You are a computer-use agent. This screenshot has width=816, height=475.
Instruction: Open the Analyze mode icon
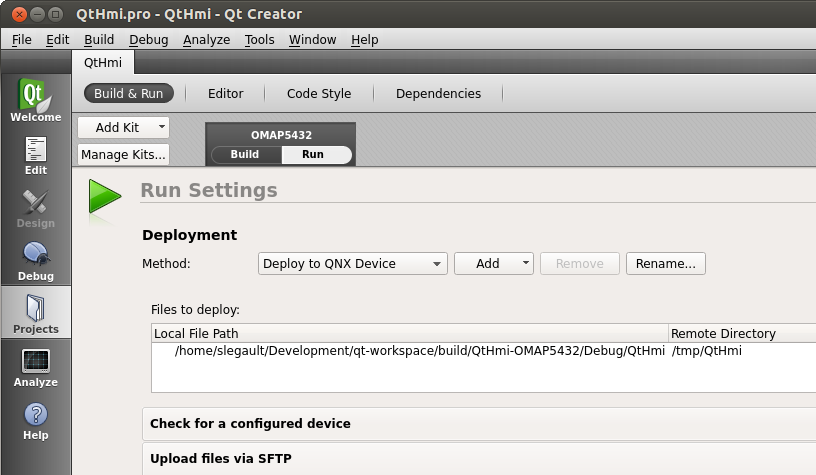click(35, 367)
